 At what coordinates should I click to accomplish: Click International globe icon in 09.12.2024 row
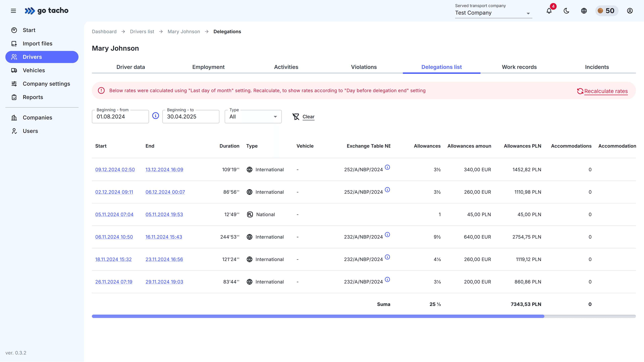click(250, 170)
